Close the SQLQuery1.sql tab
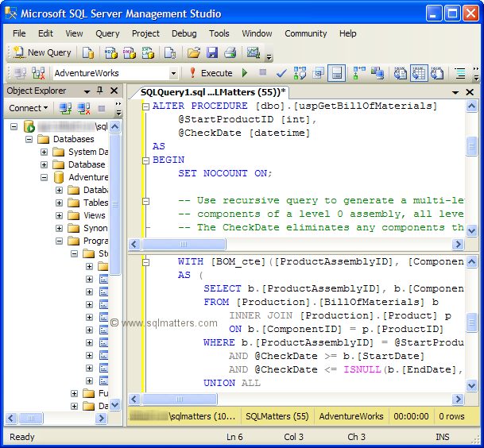Image resolution: width=484 pixels, height=448 pixels. point(470,92)
